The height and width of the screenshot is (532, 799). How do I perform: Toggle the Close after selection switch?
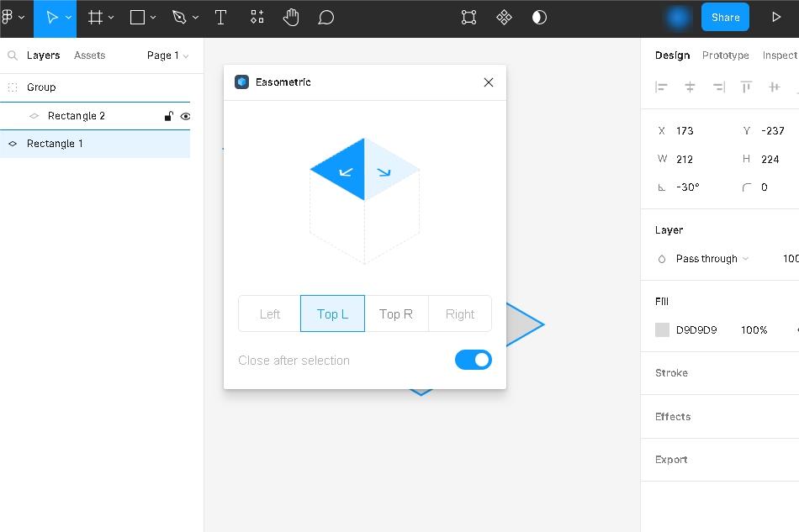coord(473,360)
